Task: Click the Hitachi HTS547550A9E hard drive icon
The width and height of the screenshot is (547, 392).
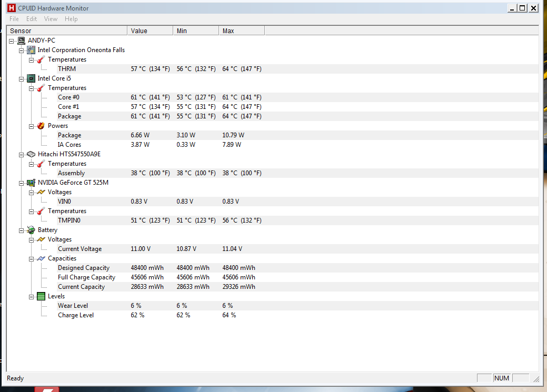Action: [31, 154]
